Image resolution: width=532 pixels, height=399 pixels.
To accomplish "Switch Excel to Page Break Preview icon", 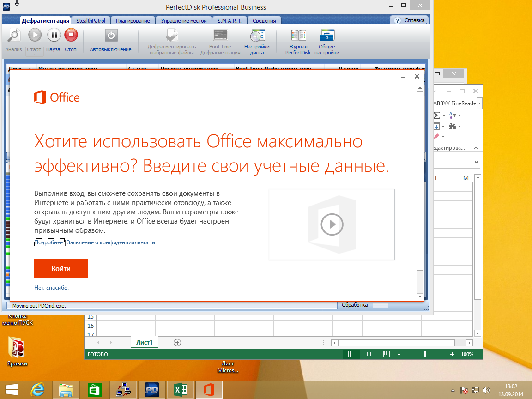I will pos(387,354).
